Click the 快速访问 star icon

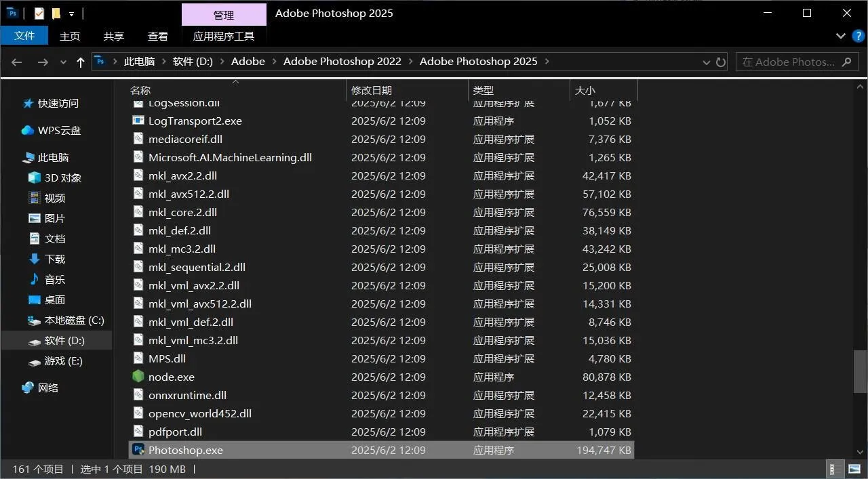pyautogui.click(x=28, y=103)
